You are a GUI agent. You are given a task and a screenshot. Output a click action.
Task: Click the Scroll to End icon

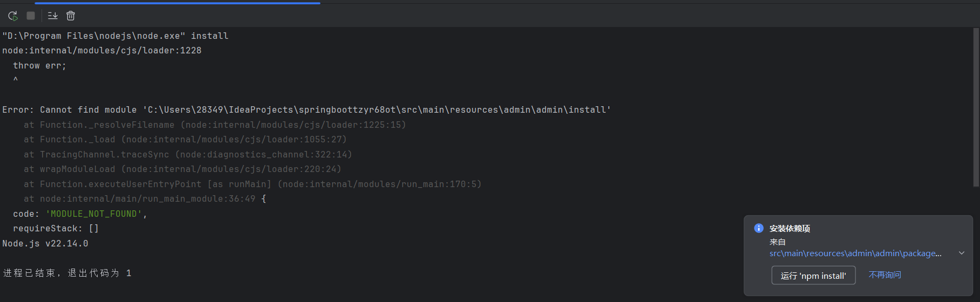(53, 16)
